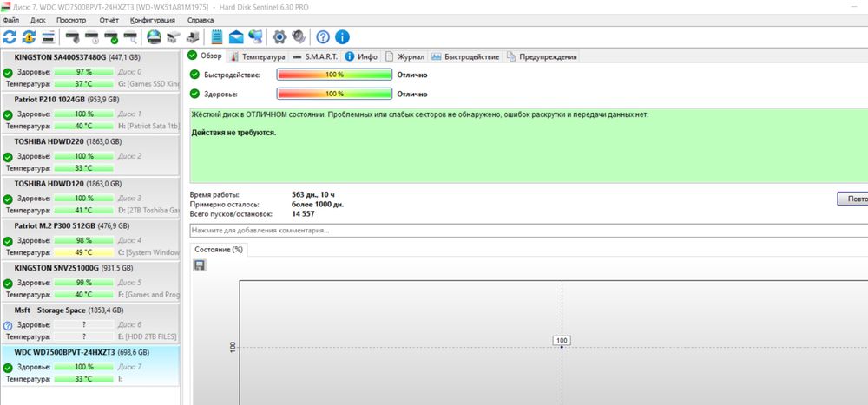Open the Файл menu
This screenshot has width=868, height=405.
coord(11,20)
